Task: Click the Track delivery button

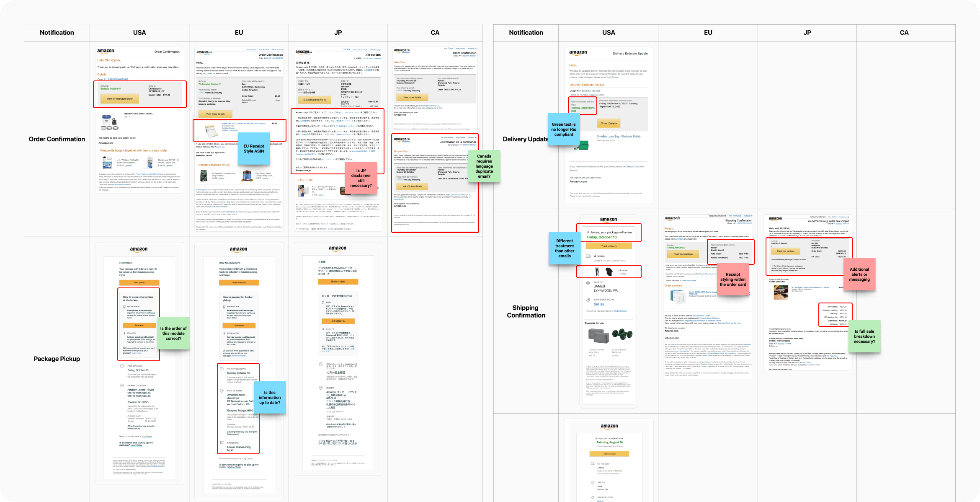Action: point(609,246)
